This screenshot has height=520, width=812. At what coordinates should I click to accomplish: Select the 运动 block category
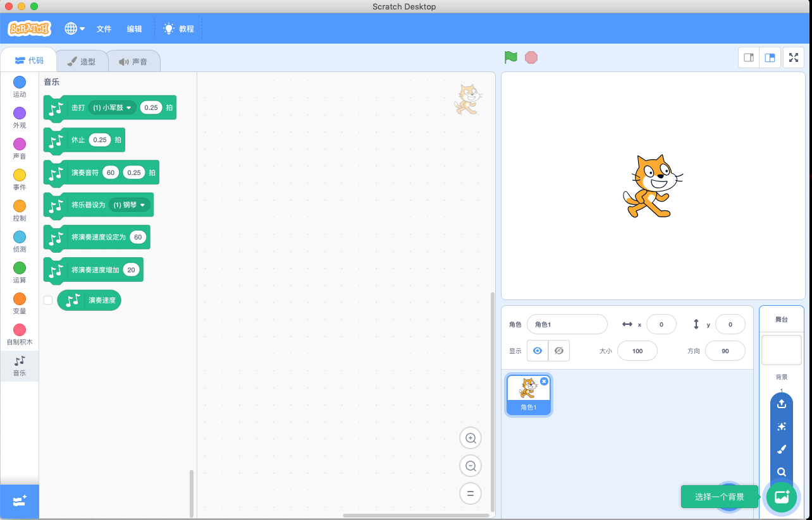tap(20, 87)
